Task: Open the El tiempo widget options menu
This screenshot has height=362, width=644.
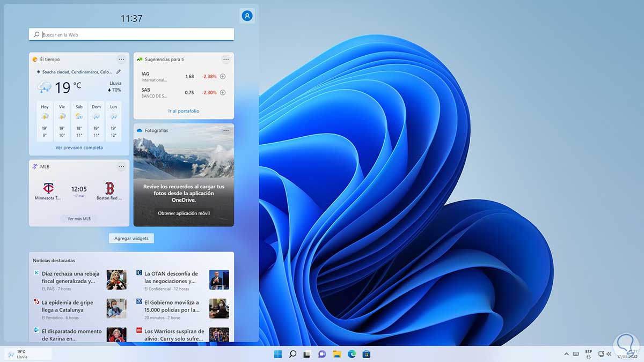Action: 121,60
